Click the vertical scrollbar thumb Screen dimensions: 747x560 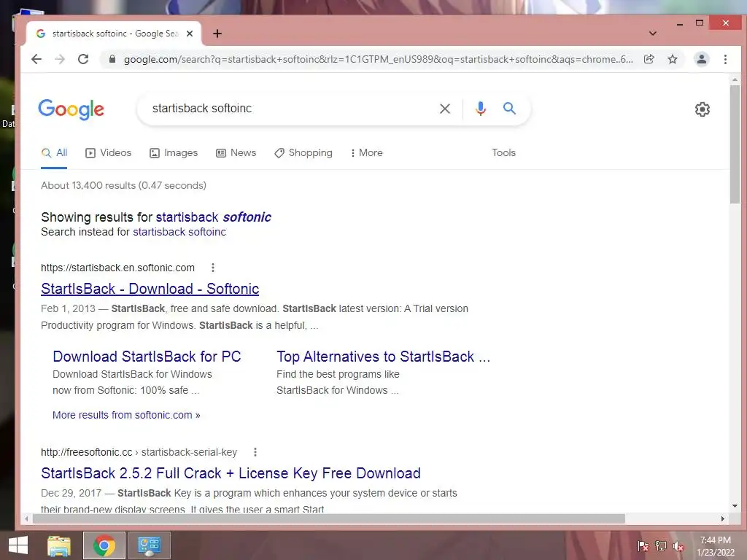pos(735,144)
